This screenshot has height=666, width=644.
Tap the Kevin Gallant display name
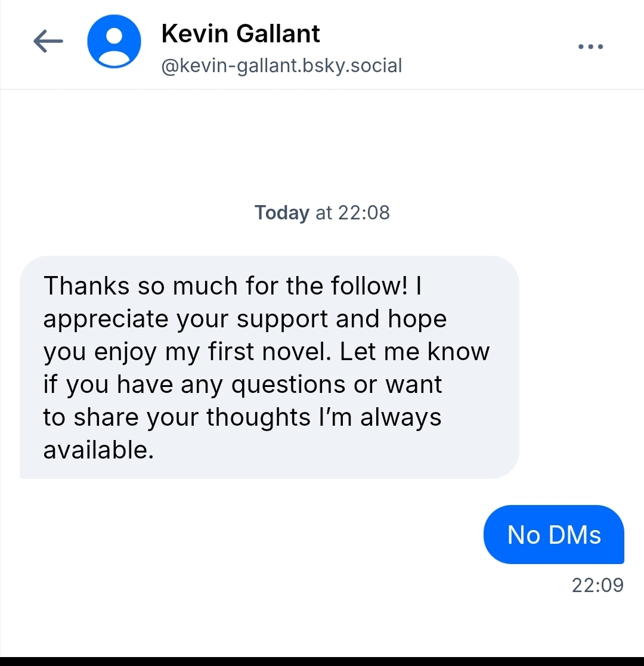(x=240, y=33)
